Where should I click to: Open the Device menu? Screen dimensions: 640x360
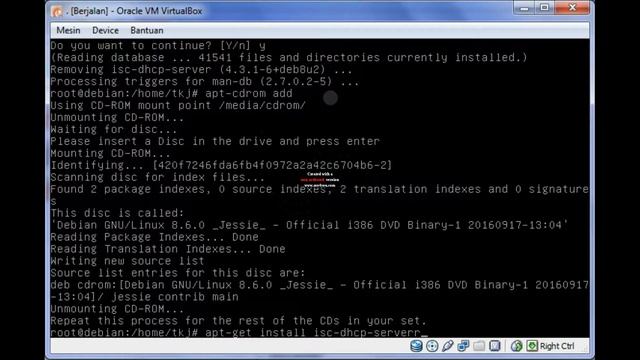coord(105,30)
